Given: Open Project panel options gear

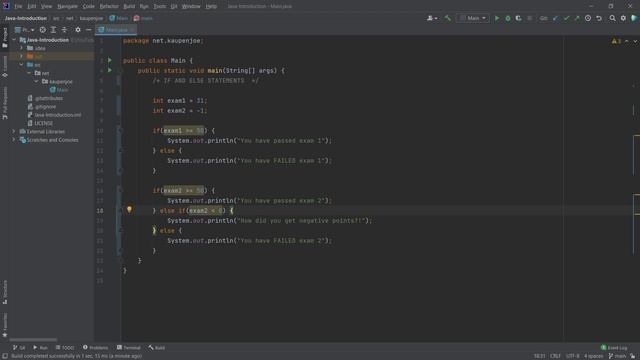Looking at the screenshot, I should pos(78,30).
